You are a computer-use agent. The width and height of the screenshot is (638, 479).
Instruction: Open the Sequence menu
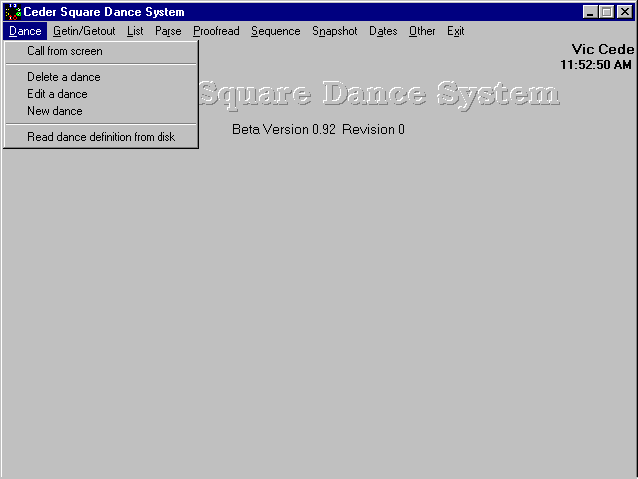coord(275,31)
